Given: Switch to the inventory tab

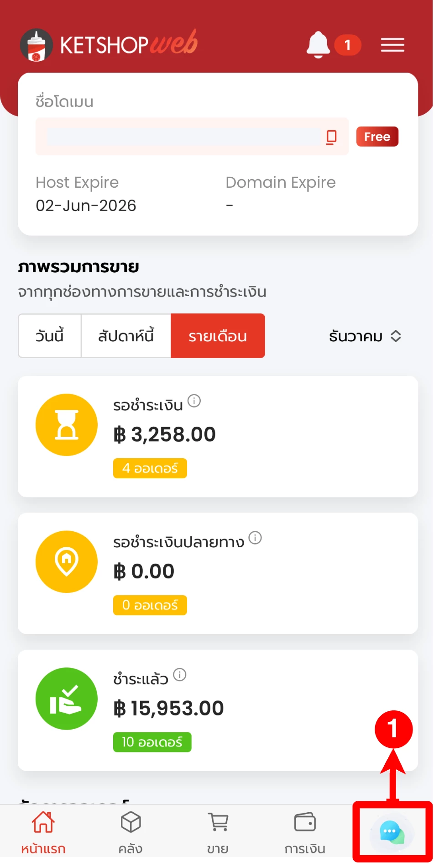Looking at the screenshot, I should pyautogui.click(x=131, y=832).
